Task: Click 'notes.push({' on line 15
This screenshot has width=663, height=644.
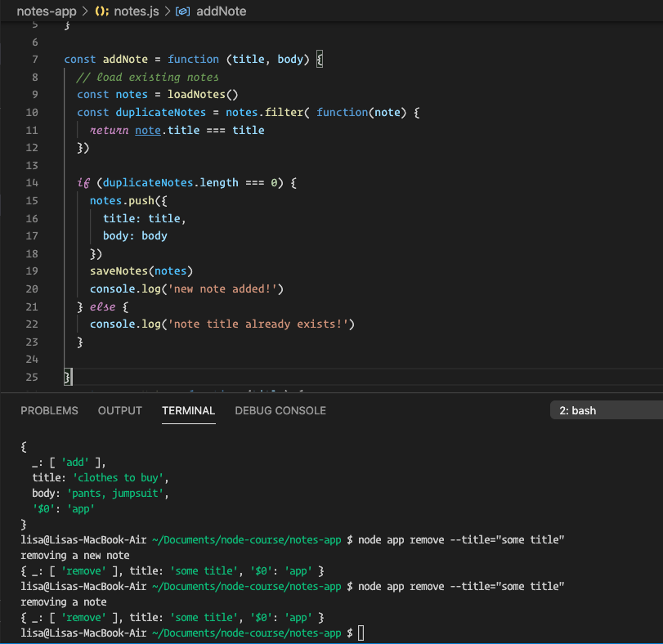Action: pyautogui.click(x=128, y=200)
